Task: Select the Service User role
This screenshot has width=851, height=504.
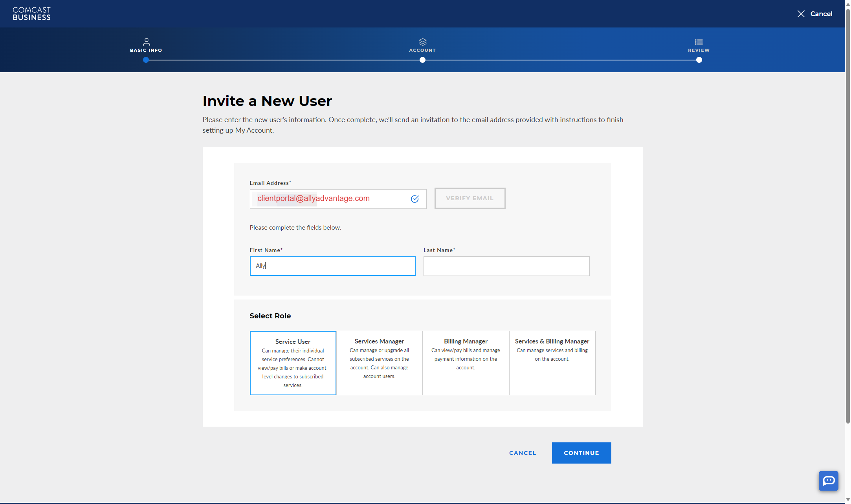Action: tap(293, 363)
